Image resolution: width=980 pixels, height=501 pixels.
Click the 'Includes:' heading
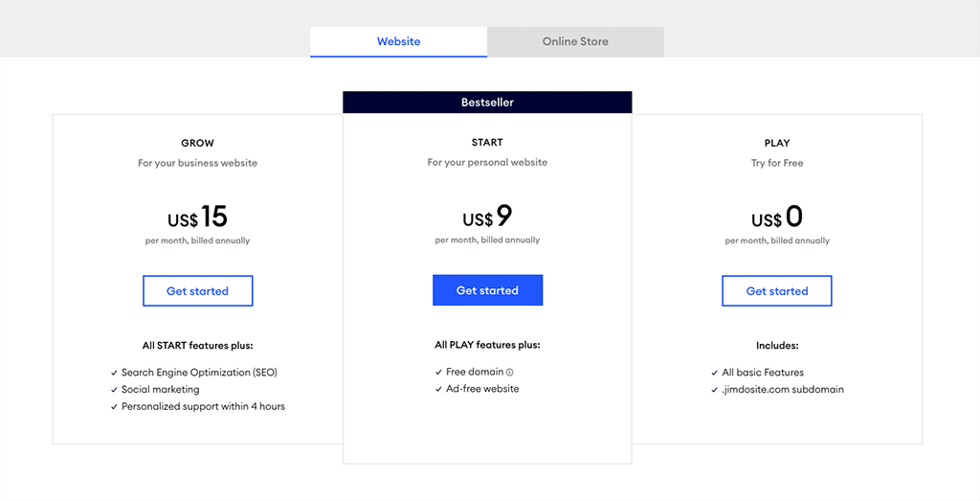click(777, 345)
